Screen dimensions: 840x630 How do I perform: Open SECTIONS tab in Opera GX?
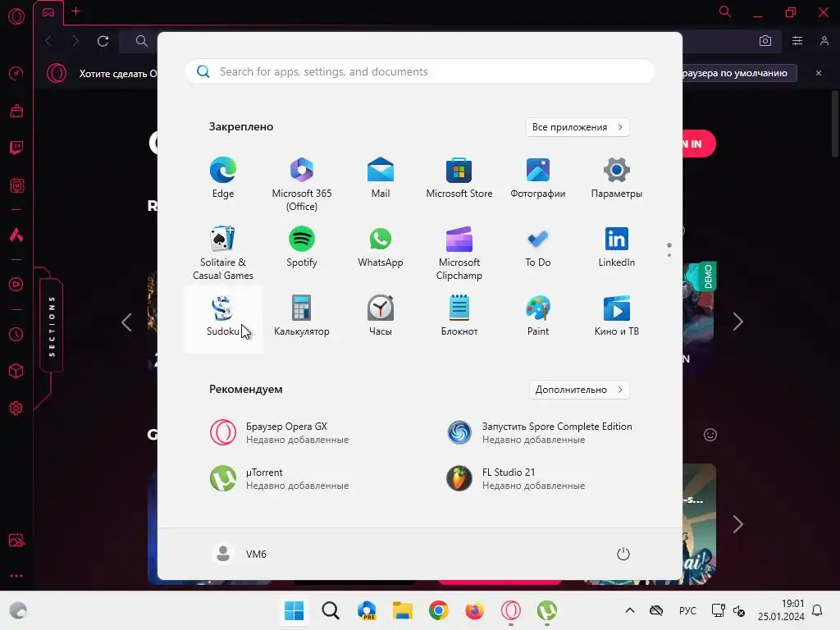click(52, 326)
